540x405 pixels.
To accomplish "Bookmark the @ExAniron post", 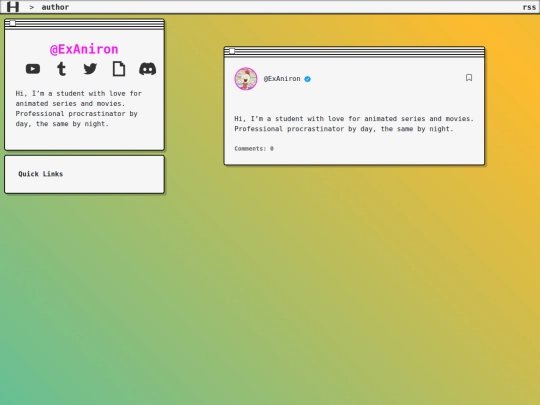I will pos(469,78).
